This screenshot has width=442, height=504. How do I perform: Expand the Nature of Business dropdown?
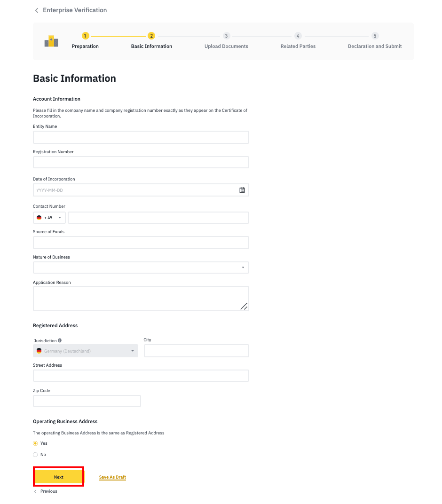141,268
